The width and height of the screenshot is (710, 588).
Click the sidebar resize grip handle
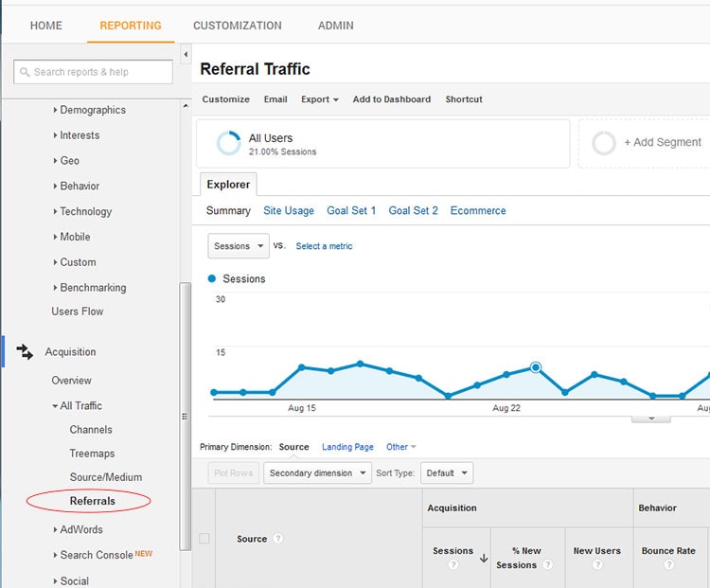[x=185, y=417]
